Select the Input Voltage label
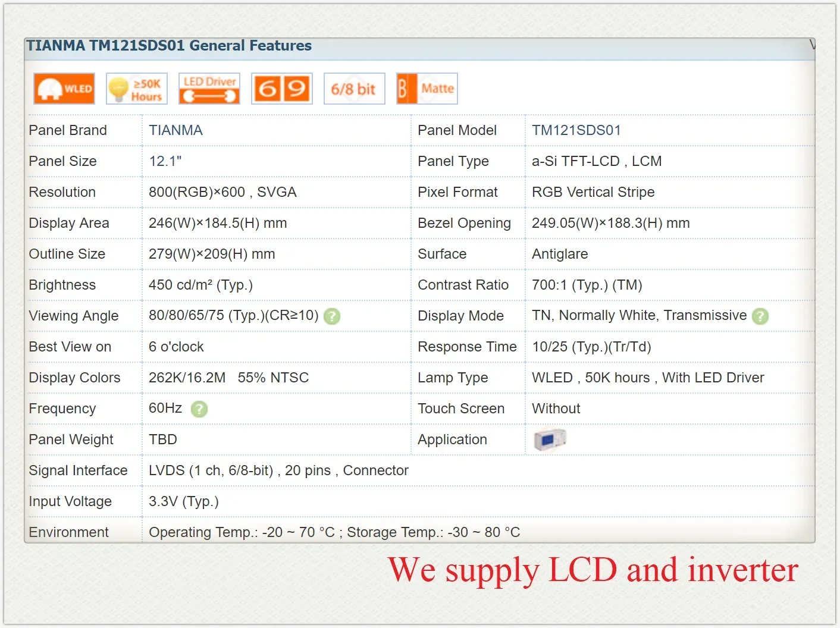840x628 pixels. (x=70, y=501)
